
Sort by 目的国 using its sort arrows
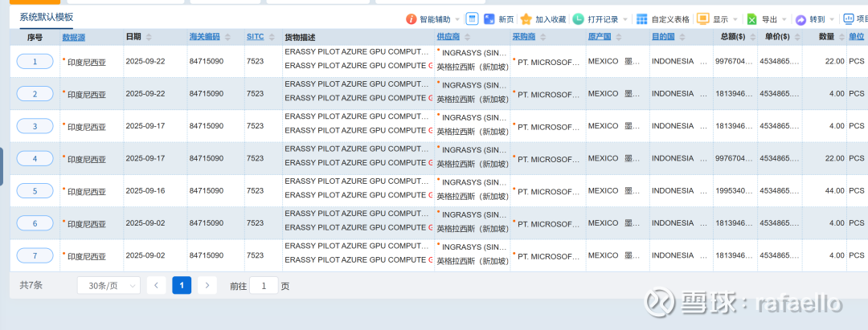pyautogui.click(x=682, y=37)
